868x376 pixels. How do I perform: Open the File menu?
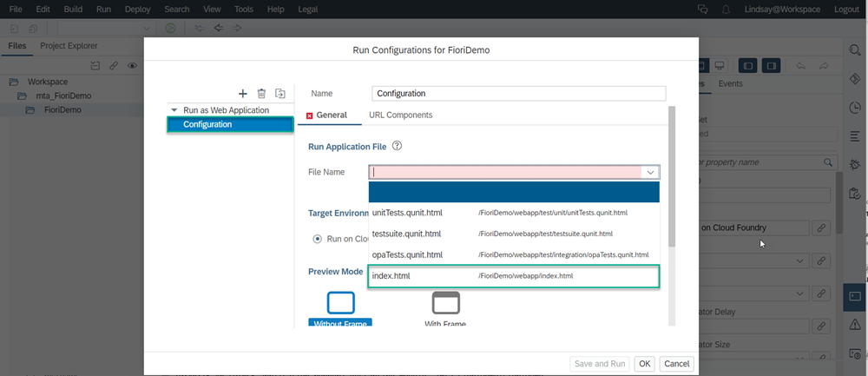pos(16,10)
